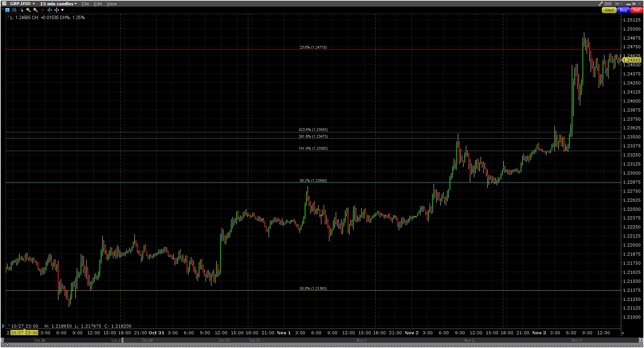Click the Nov 2 date label on time axis

412,333
